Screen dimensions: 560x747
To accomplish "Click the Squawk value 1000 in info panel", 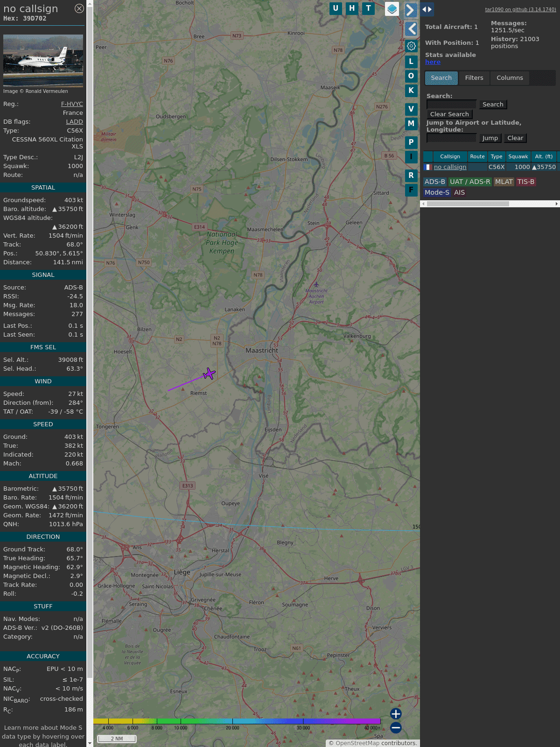I will (75, 166).
